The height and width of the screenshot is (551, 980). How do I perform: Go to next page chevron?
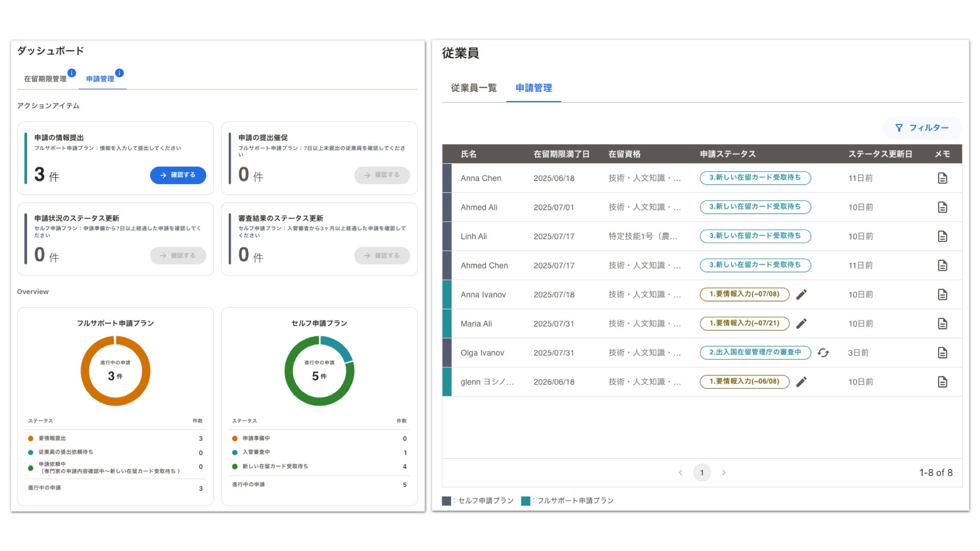pos(724,472)
